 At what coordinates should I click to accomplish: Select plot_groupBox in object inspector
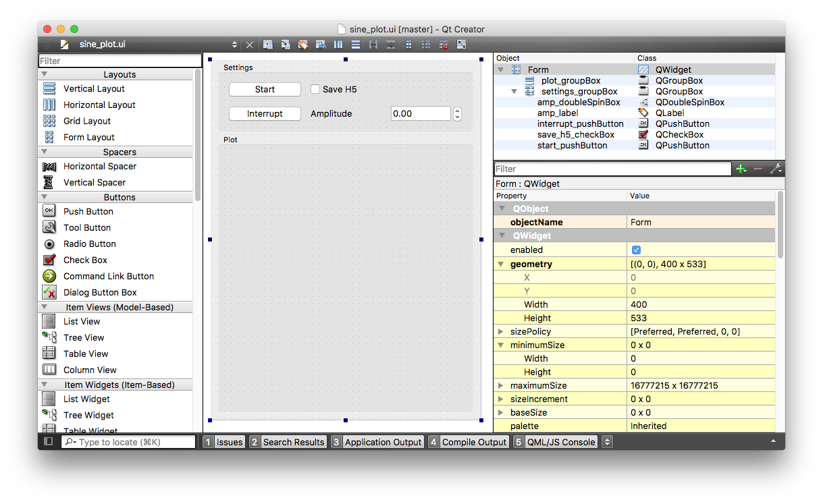570,80
